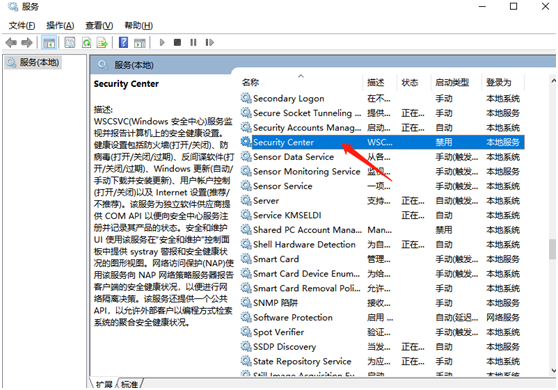The height and width of the screenshot is (390, 558).
Task: Sort by the 描述 column header
Action: (376, 83)
